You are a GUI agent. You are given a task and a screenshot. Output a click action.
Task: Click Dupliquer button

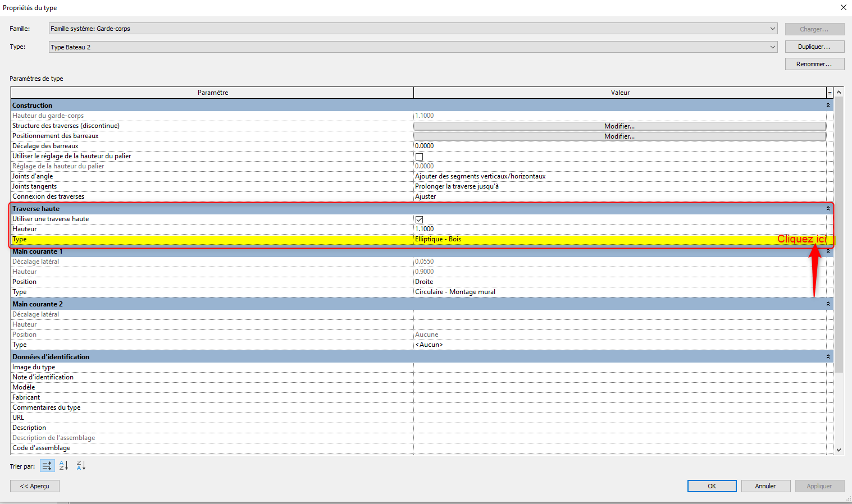(x=814, y=47)
